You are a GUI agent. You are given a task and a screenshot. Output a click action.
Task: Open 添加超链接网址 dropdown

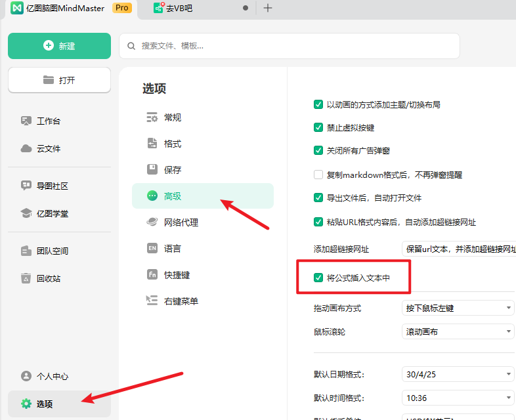pyautogui.click(x=459, y=249)
